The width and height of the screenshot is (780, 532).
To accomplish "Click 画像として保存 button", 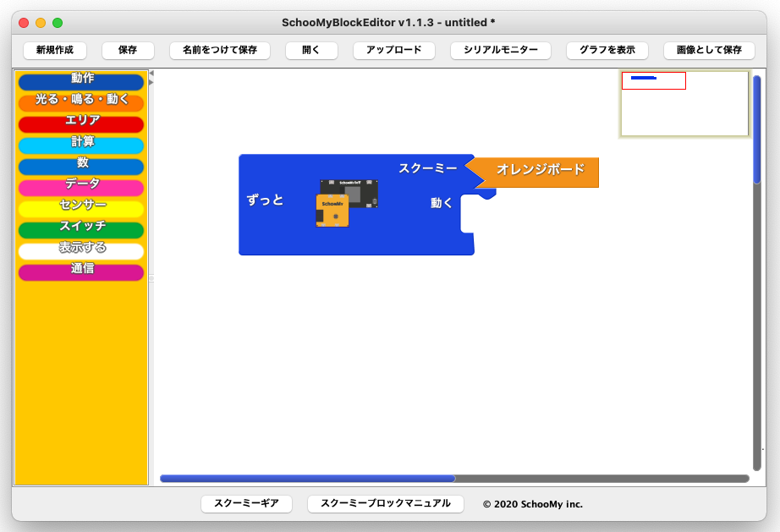I will point(709,50).
